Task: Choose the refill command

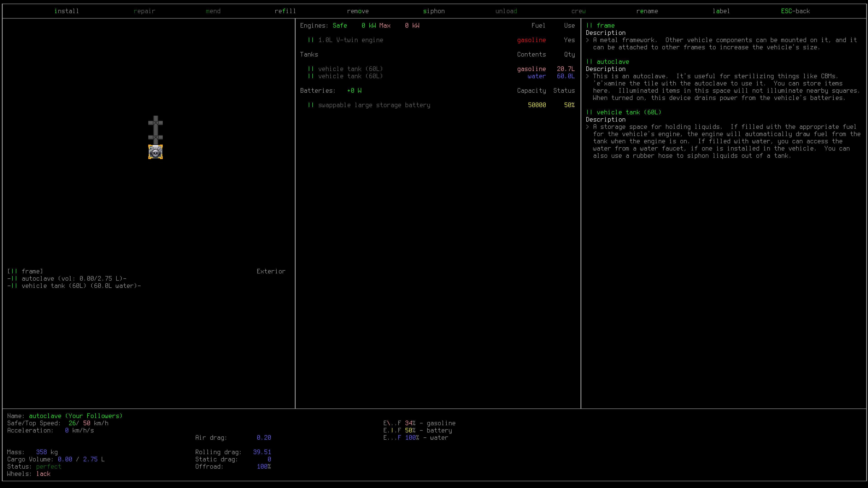Action: pyautogui.click(x=285, y=11)
